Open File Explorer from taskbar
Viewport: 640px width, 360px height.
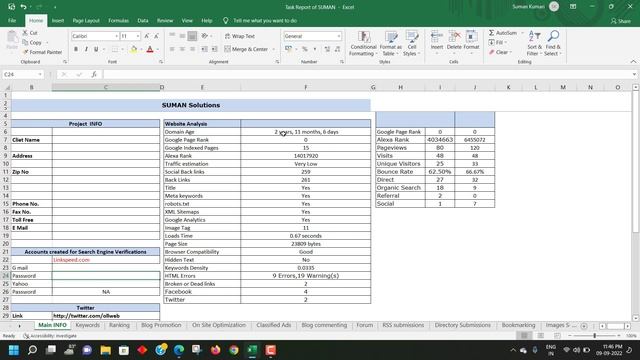[106, 350]
